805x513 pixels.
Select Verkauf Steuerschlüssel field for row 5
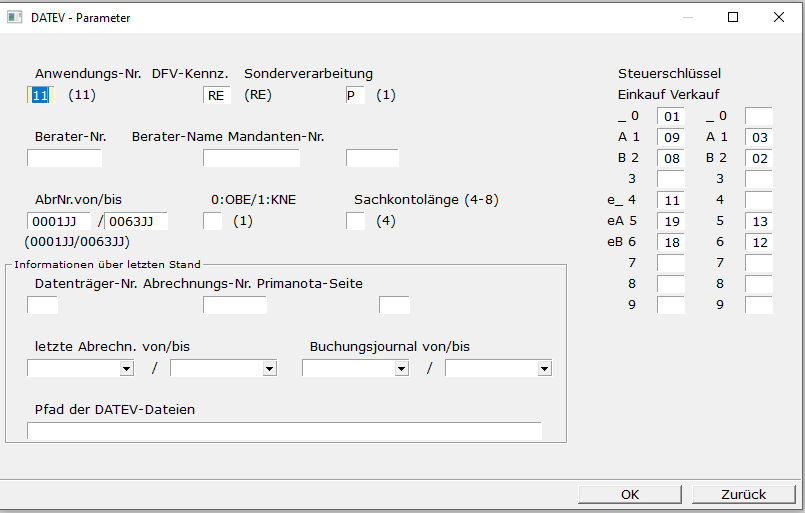coord(759,221)
